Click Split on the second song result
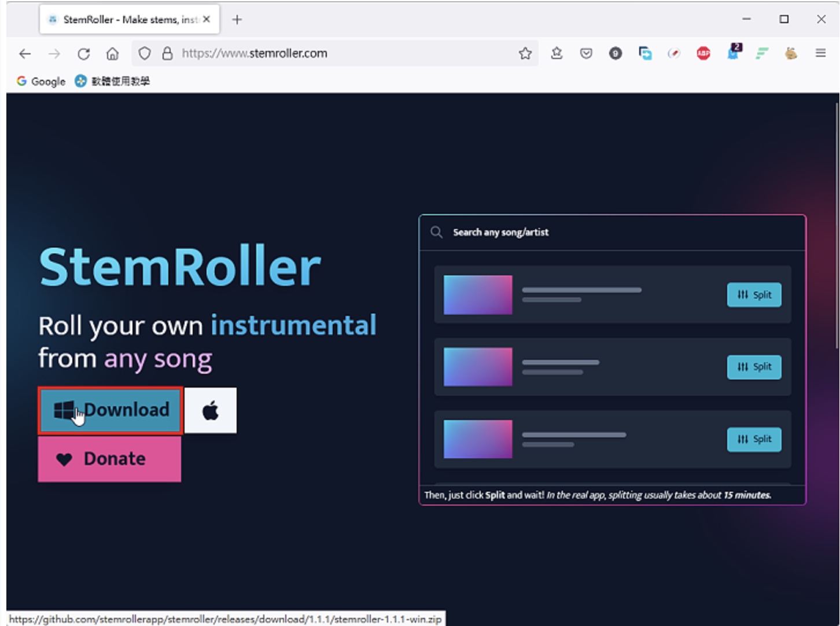Image resolution: width=840 pixels, height=626 pixels. (x=754, y=367)
